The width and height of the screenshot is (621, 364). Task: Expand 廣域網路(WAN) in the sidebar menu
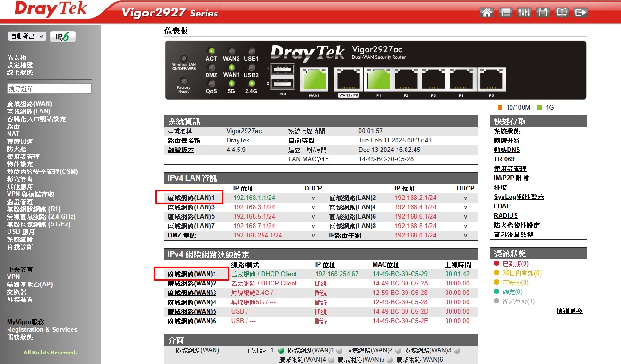tap(30, 104)
